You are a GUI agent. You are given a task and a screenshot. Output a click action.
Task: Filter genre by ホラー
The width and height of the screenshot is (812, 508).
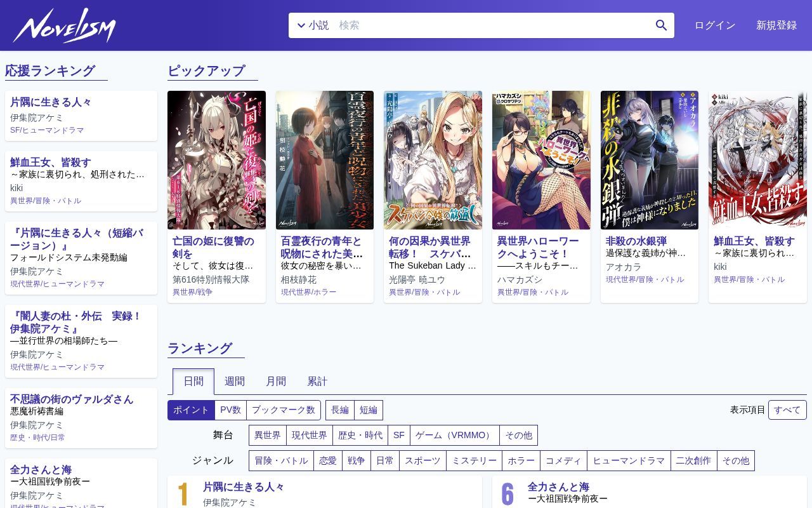tap(521, 461)
